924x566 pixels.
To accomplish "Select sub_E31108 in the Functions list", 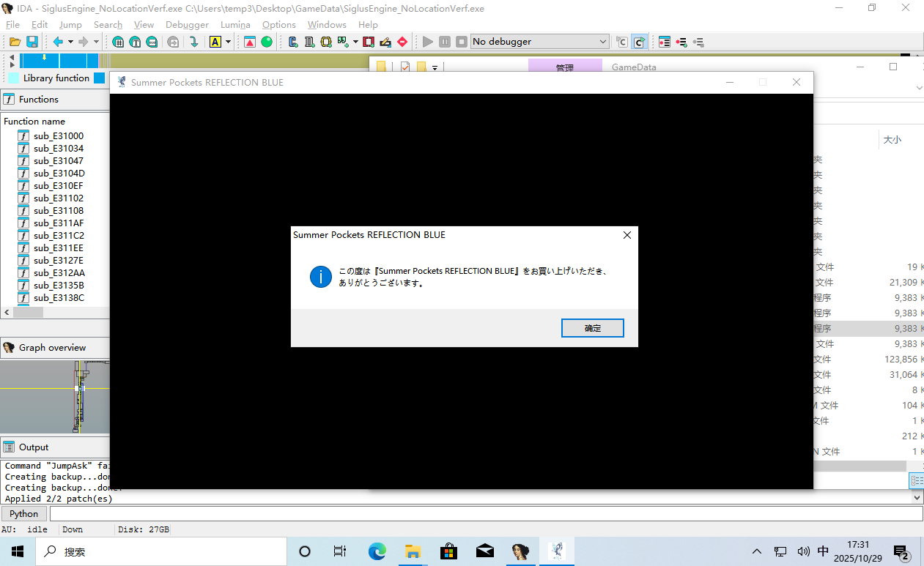I will [x=59, y=211].
